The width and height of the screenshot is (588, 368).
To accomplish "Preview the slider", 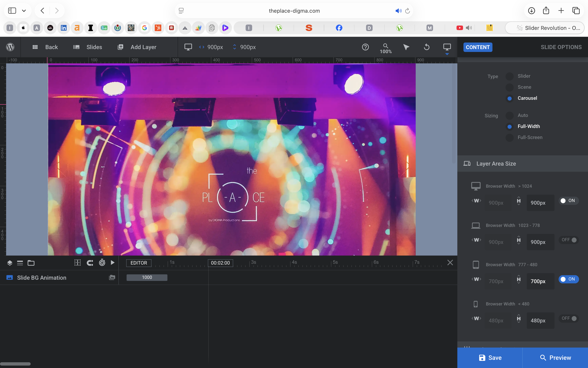I will (555, 358).
